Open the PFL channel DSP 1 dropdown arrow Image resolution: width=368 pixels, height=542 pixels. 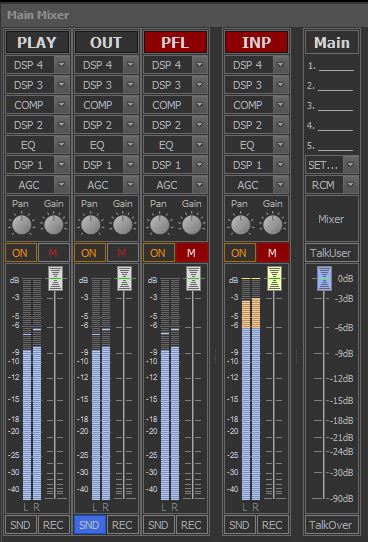[200, 165]
